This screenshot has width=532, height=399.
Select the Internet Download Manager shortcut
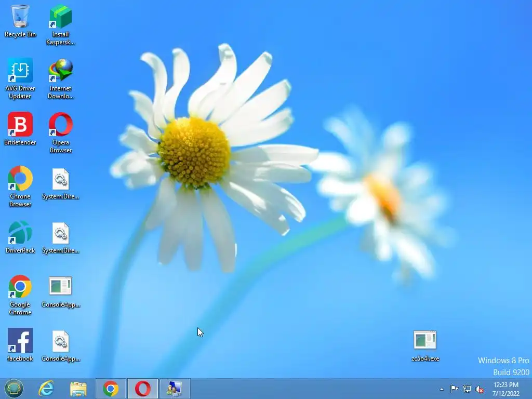(x=60, y=79)
